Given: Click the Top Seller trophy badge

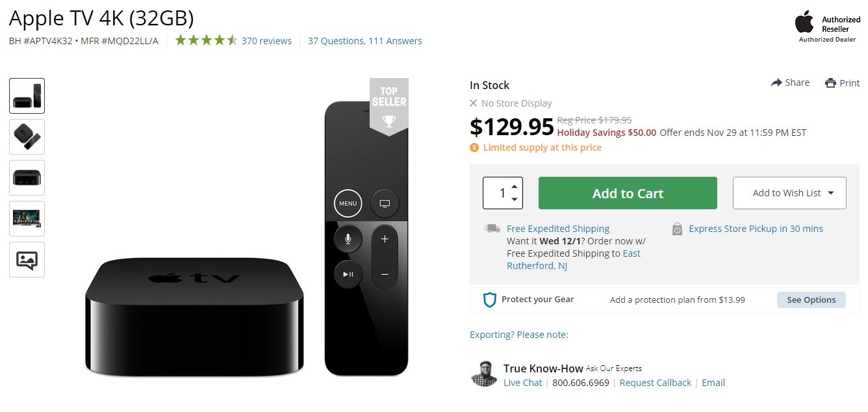Looking at the screenshot, I should click(389, 107).
